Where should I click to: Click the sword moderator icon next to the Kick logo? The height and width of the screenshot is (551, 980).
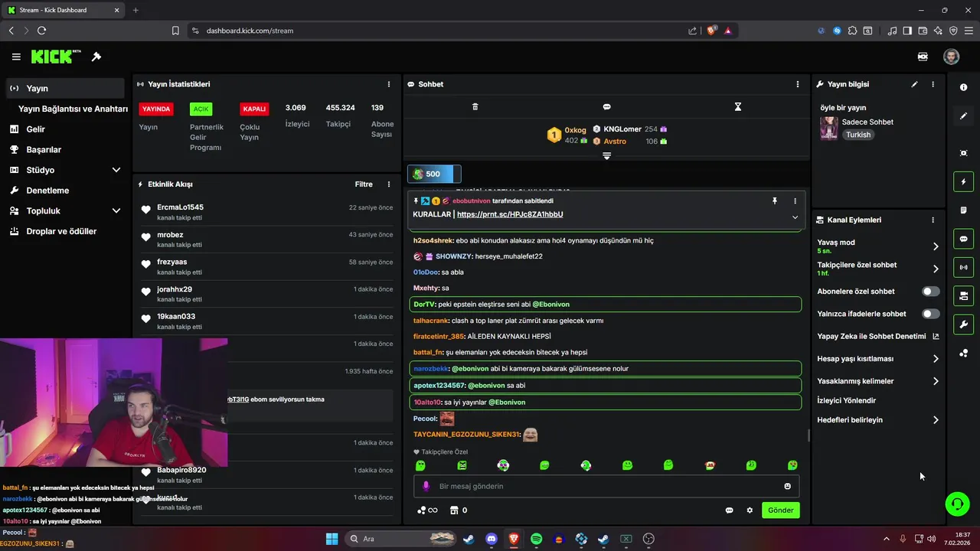[x=96, y=57]
